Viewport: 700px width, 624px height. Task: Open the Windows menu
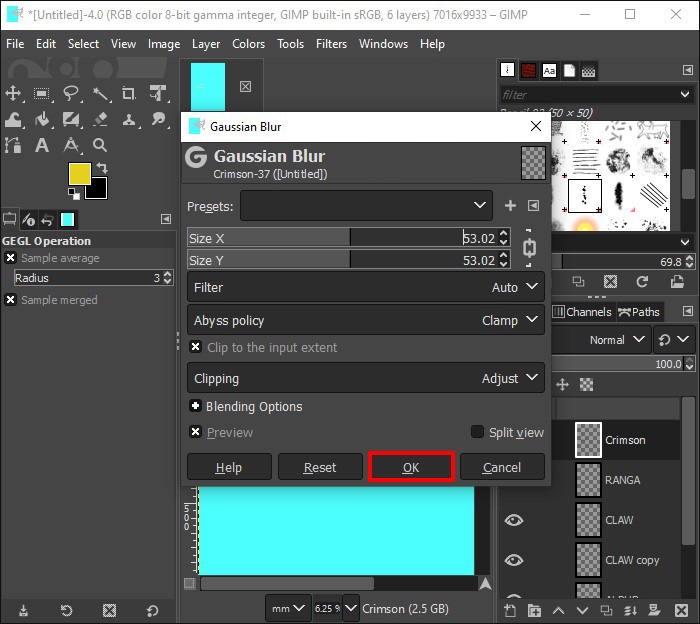click(383, 44)
